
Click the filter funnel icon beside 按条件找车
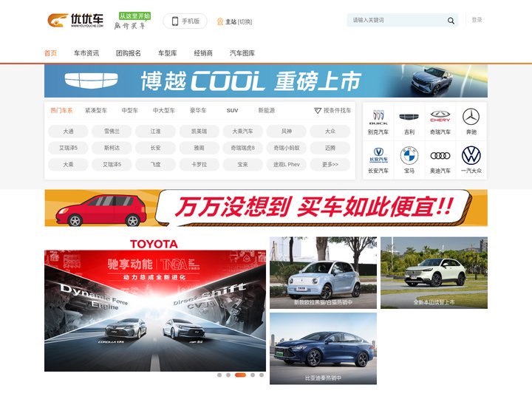coord(318,111)
